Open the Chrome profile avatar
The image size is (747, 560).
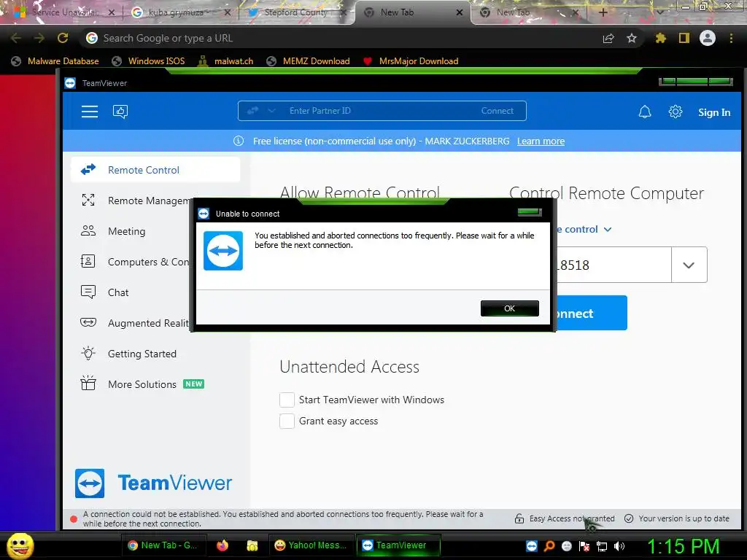click(708, 38)
